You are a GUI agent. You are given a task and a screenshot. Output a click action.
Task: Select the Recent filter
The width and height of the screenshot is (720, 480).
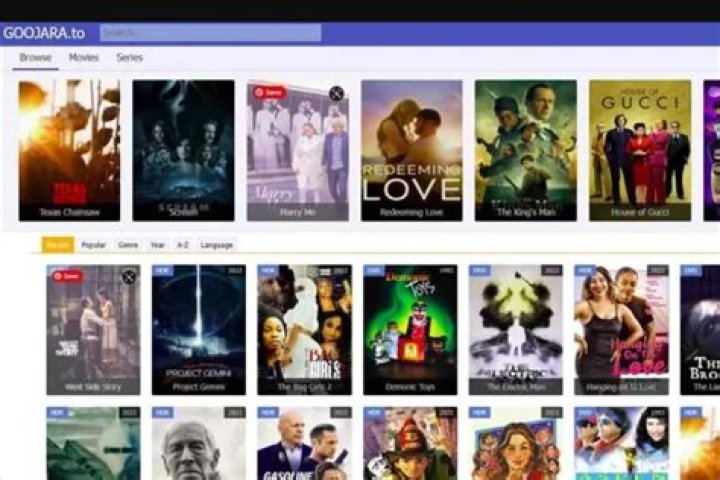coord(57,245)
